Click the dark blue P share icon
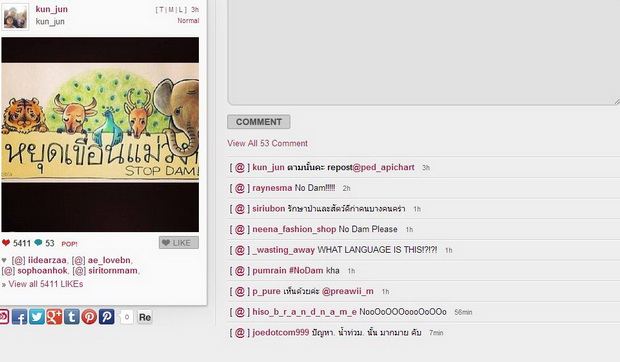The height and width of the screenshot is (362, 620). tap(106, 317)
